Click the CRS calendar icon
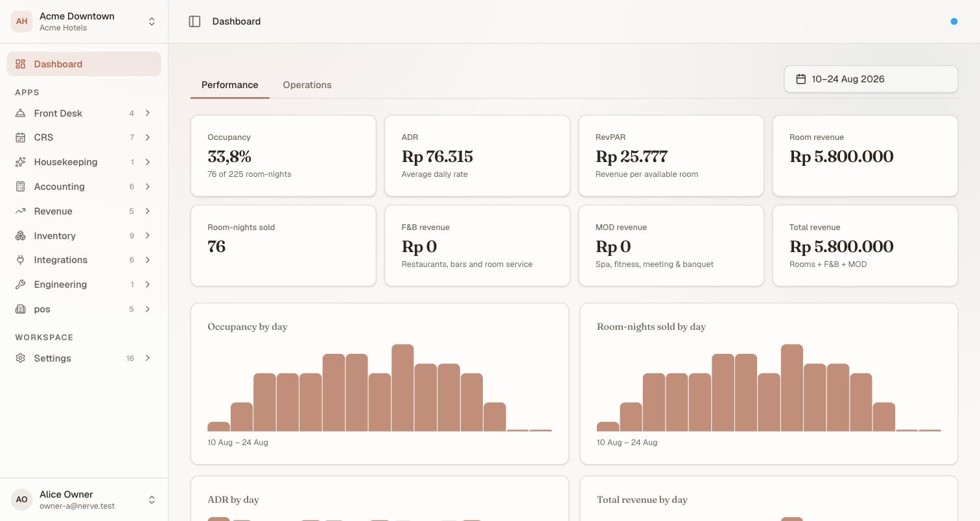This screenshot has height=521, width=980. pos(21,137)
